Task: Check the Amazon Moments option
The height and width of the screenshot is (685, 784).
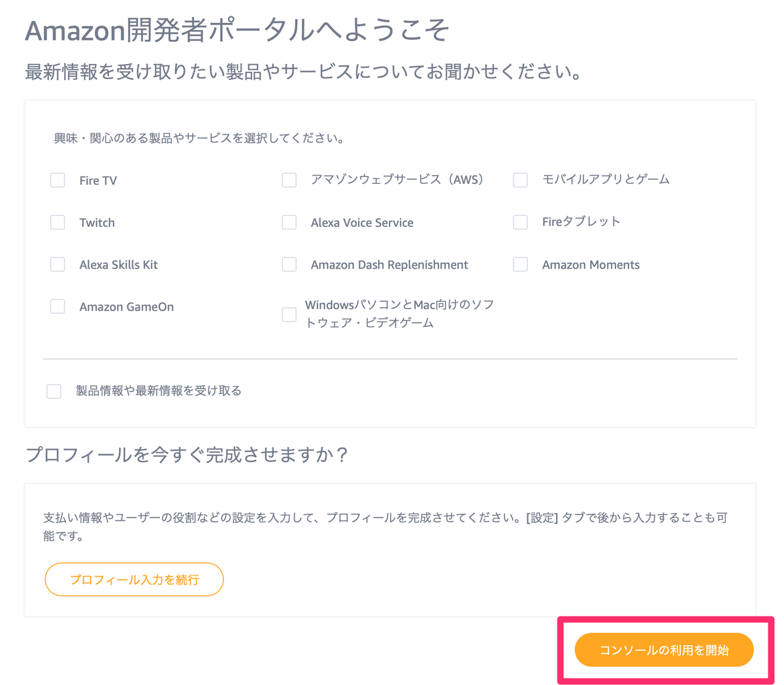Action: [x=520, y=264]
